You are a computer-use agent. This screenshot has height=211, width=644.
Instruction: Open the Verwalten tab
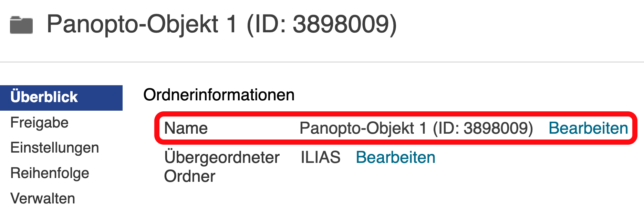point(43,199)
